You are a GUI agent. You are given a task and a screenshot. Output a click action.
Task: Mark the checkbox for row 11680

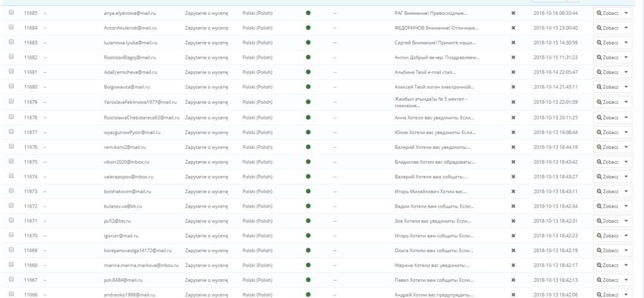[12, 86]
